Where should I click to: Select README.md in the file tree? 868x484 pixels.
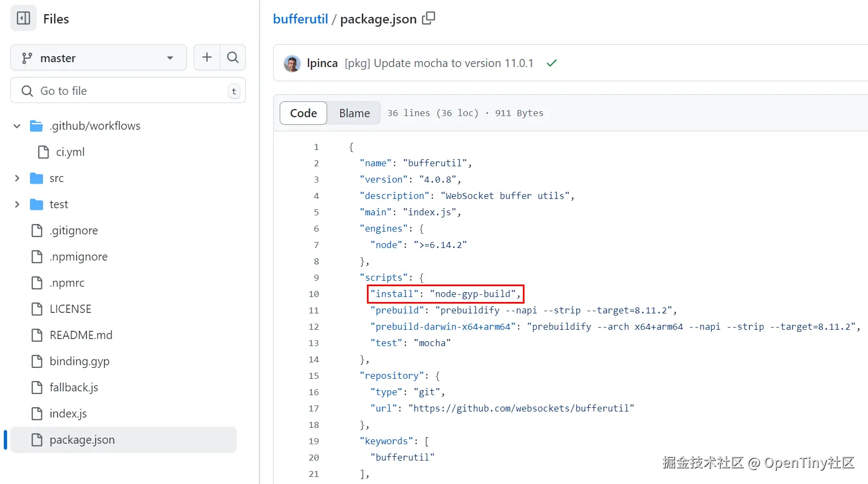[81, 335]
